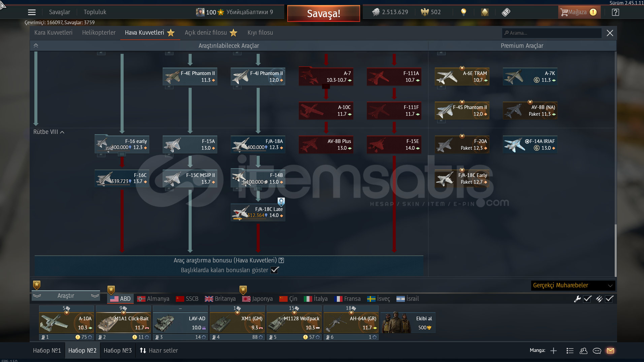The width and height of the screenshot is (644, 362).
Task: Select AH-64A (GR) crew slot
Action: point(351,323)
